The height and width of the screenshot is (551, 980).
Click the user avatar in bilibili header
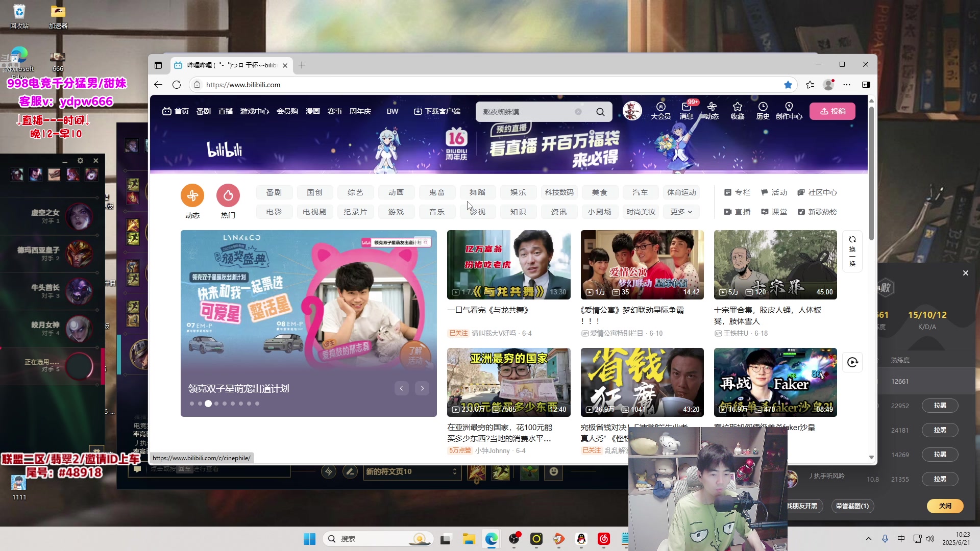point(632,111)
